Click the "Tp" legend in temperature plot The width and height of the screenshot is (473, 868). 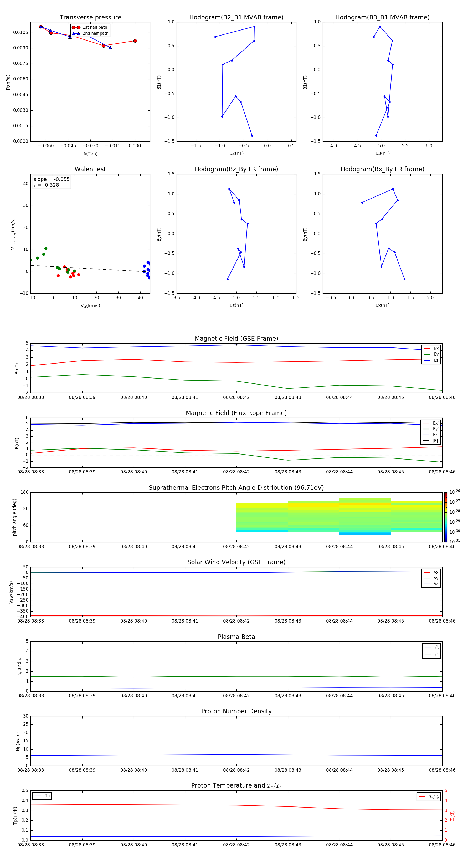[x=42, y=796]
